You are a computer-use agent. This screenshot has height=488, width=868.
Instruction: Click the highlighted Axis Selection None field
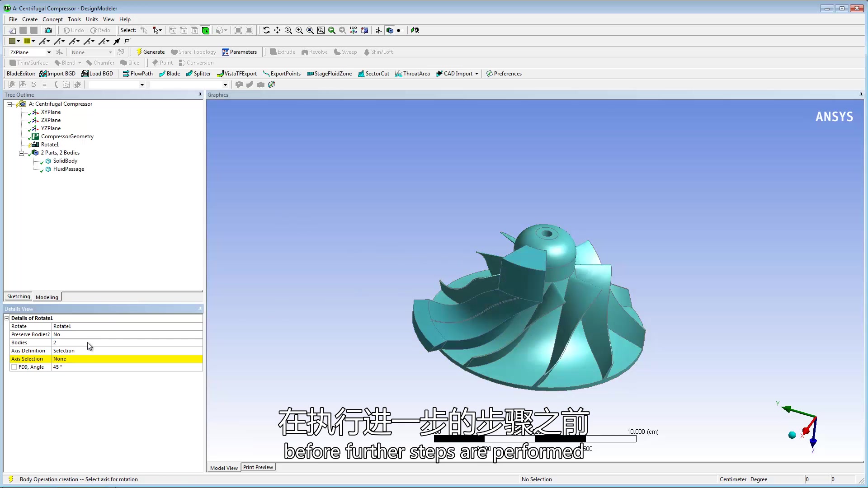click(x=90, y=359)
